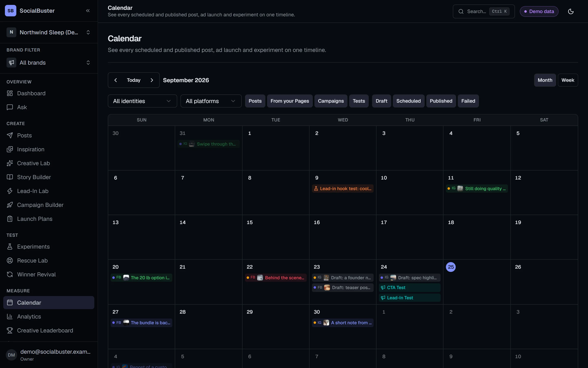Open the All brands filter dropdown
588x368 pixels.
pos(49,63)
